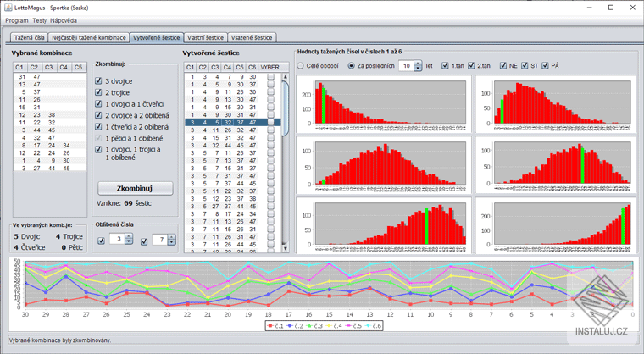Increase second favorite number spinner showing 7
This screenshot has width=644, height=354.
[172, 237]
